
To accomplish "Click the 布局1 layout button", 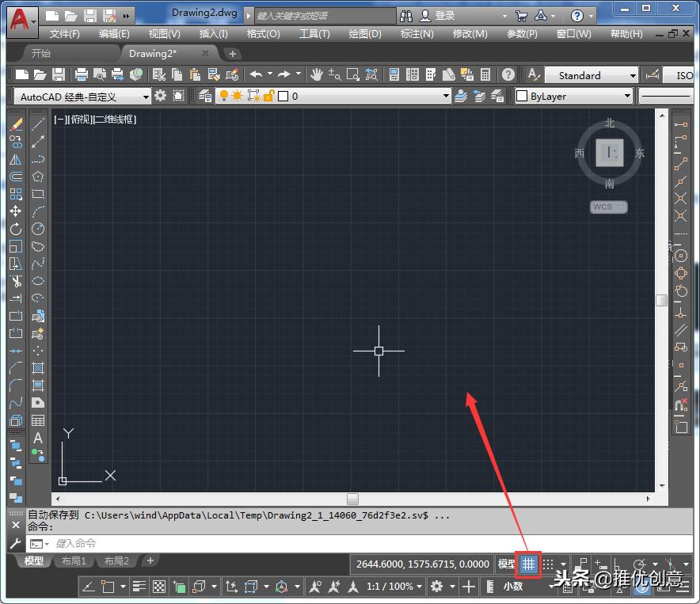I will pos(73,560).
